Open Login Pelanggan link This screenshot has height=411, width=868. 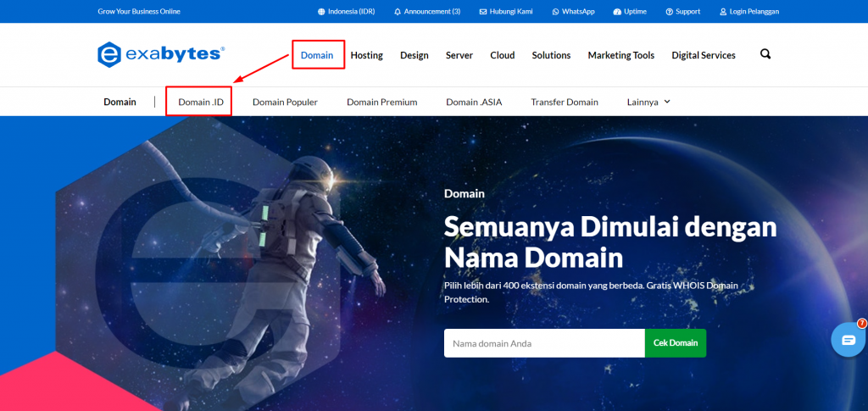click(754, 12)
